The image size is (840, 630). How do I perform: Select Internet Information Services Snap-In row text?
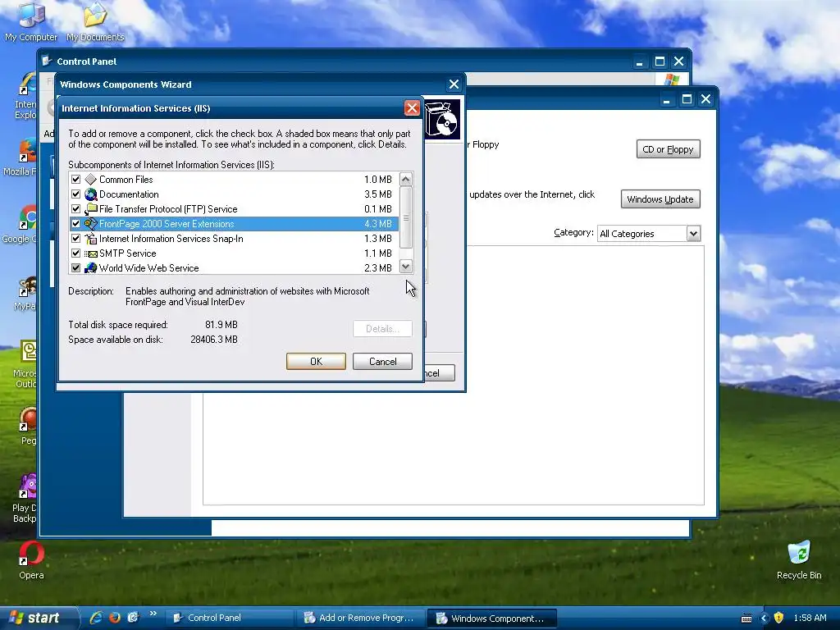tap(171, 239)
